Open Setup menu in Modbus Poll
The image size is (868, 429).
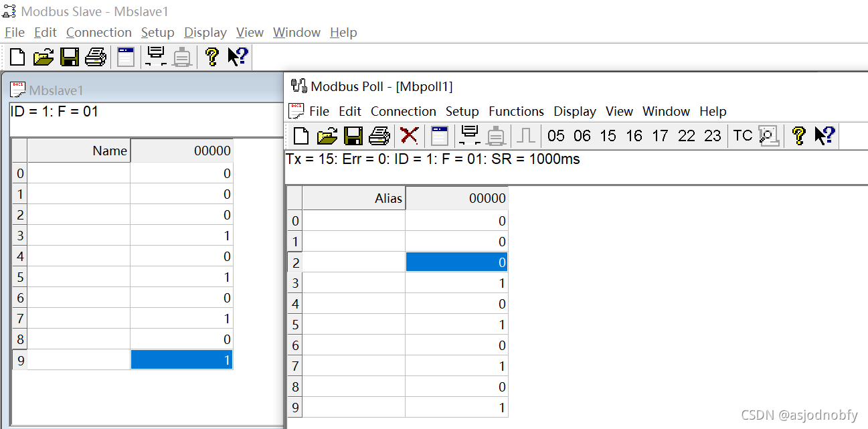[x=462, y=111]
